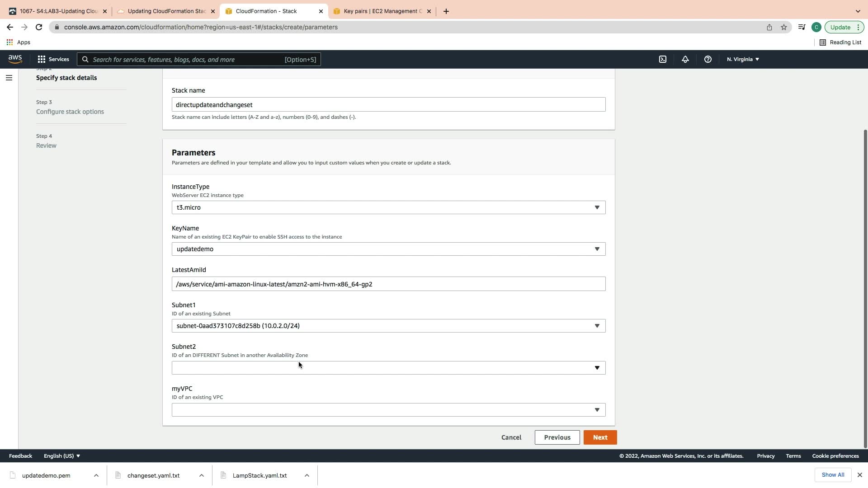Switch to Updating CloudFormation Stack tab
The height and width of the screenshot is (488, 868).
point(166,11)
